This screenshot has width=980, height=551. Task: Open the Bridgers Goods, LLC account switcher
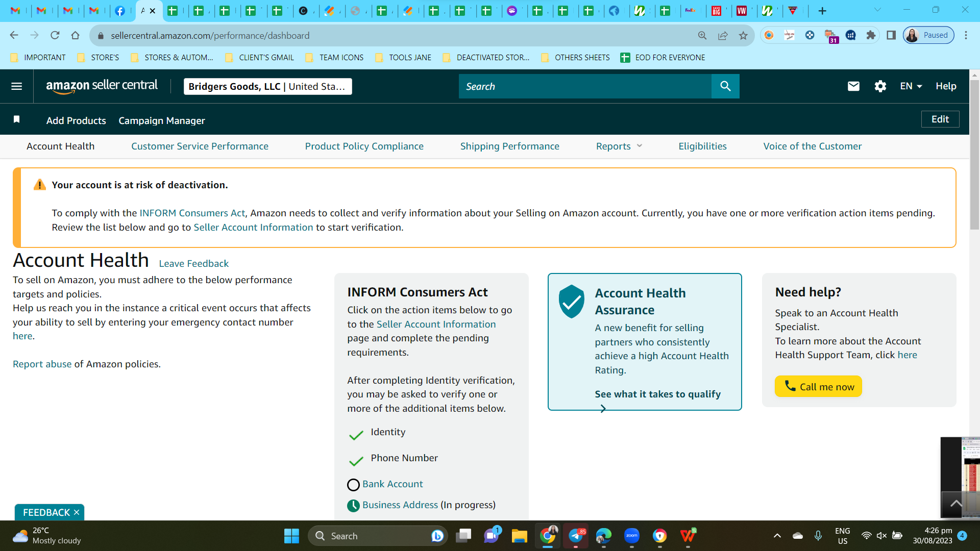[x=267, y=86]
